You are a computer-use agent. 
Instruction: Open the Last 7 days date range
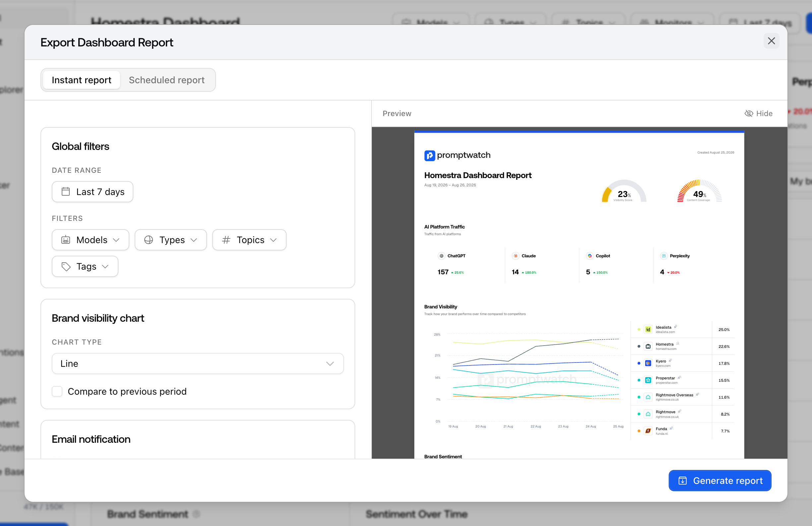[93, 192]
